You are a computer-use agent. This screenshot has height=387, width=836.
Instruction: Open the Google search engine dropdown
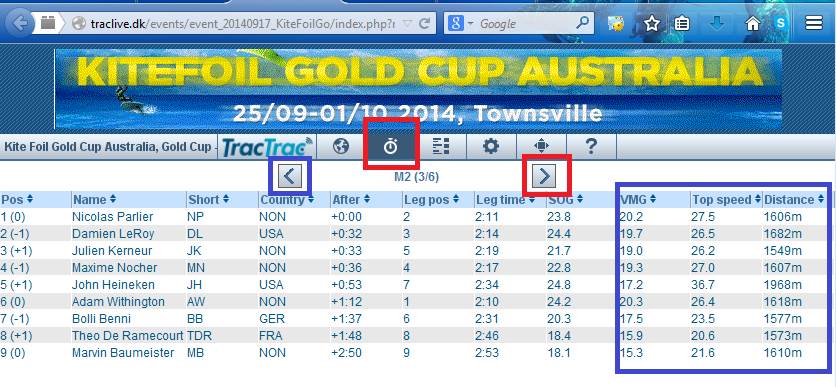click(x=461, y=23)
